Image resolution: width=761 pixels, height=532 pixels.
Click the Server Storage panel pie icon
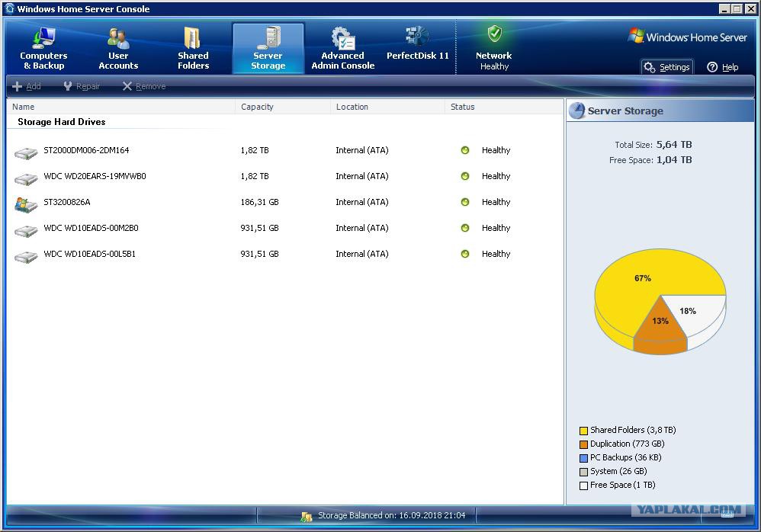point(577,111)
